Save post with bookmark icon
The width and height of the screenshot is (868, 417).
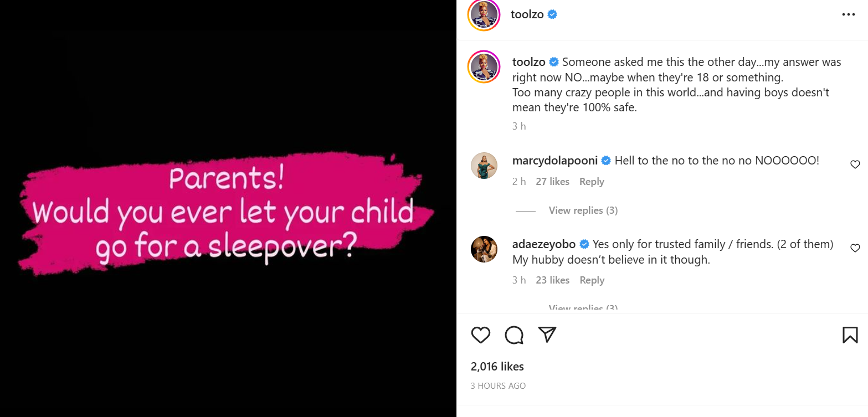coord(850,335)
